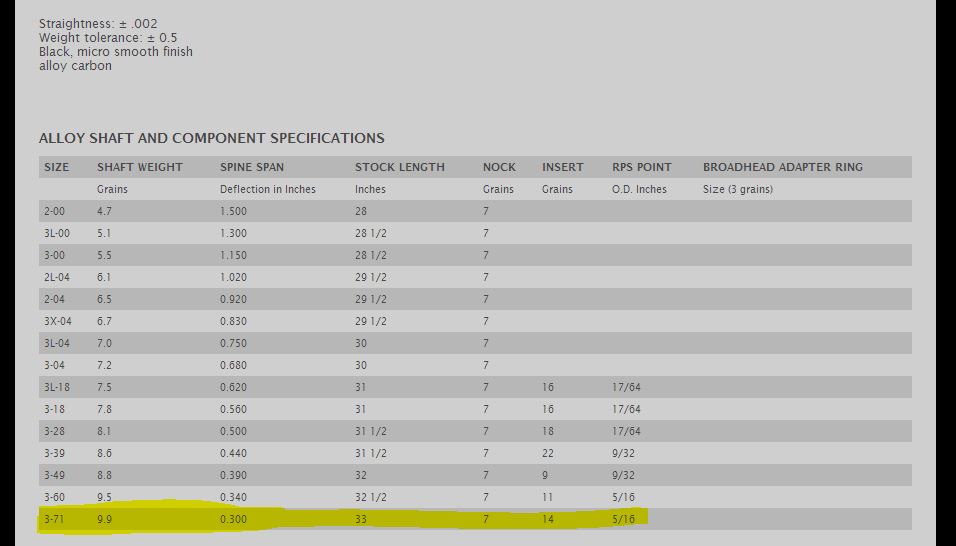Select size cell '3-00'
The height and width of the screenshot is (546, 956).
(x=54, y=255)
